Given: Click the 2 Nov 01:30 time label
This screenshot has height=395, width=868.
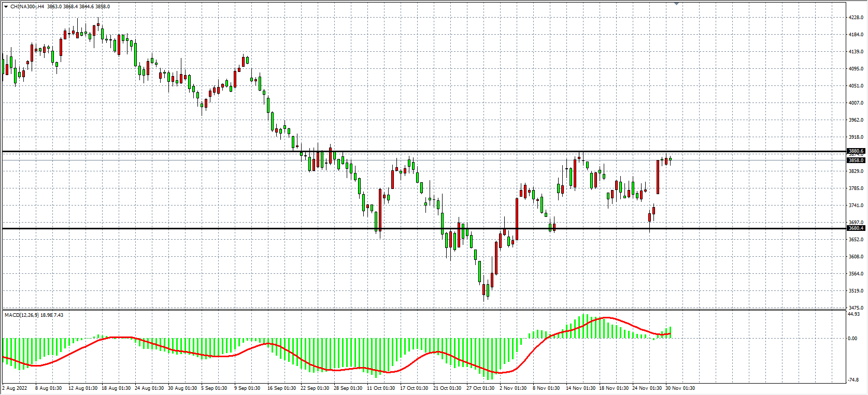Looking at the screenshot, I should point(513,388).
